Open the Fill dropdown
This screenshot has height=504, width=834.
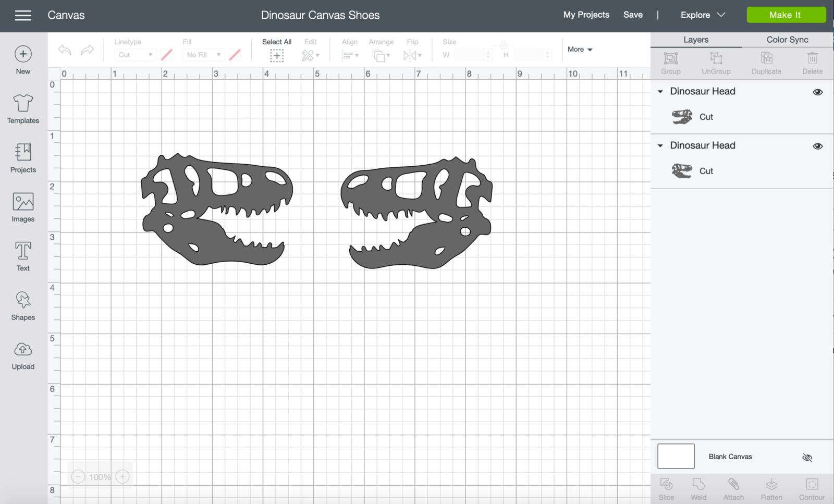tap(203, 55)
